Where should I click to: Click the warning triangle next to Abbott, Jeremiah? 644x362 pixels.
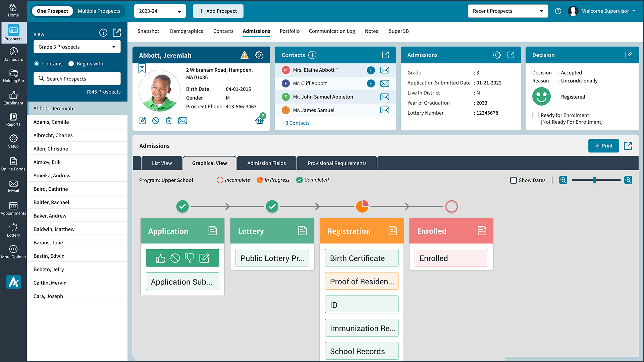pos(245,55)
